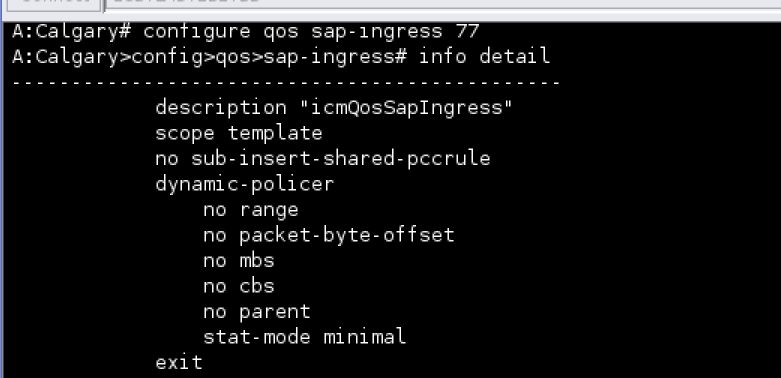
Task: Click the 'no parent' line
Action: (257, 312)
